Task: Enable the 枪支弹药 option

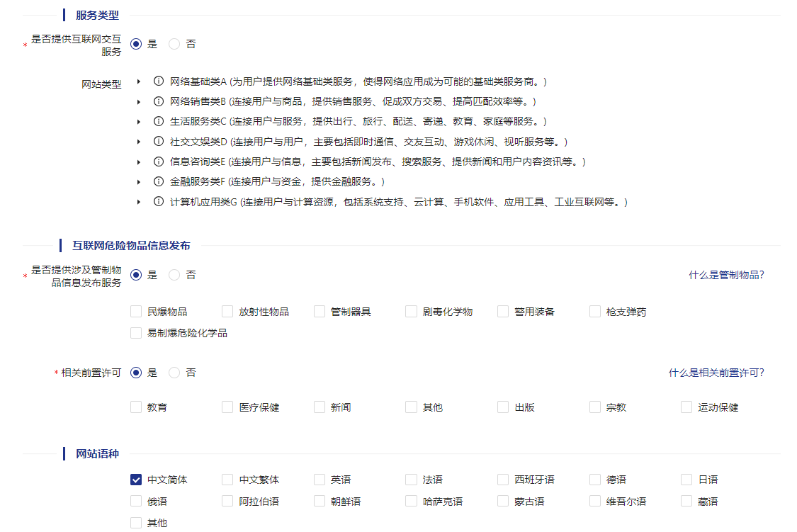Action: [x=595, y=310]
